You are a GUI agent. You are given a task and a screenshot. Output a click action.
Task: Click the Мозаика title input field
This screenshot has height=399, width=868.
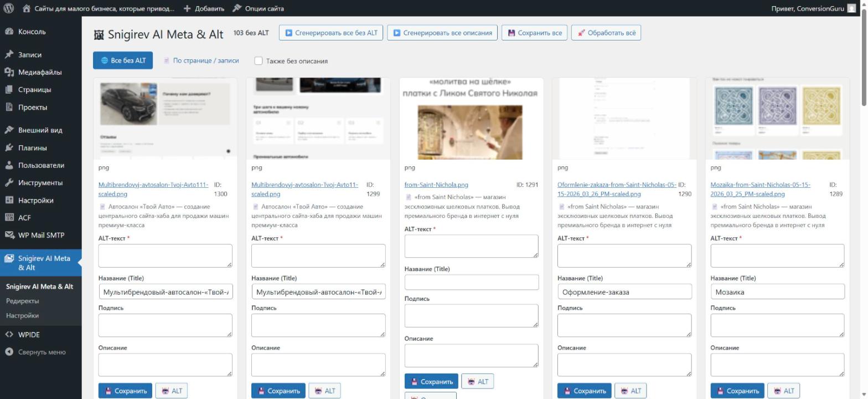777,291
